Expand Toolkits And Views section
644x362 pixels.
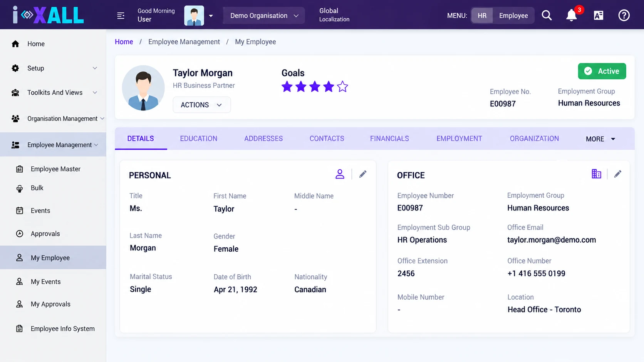pyautogui.click(x=53, y=92)
